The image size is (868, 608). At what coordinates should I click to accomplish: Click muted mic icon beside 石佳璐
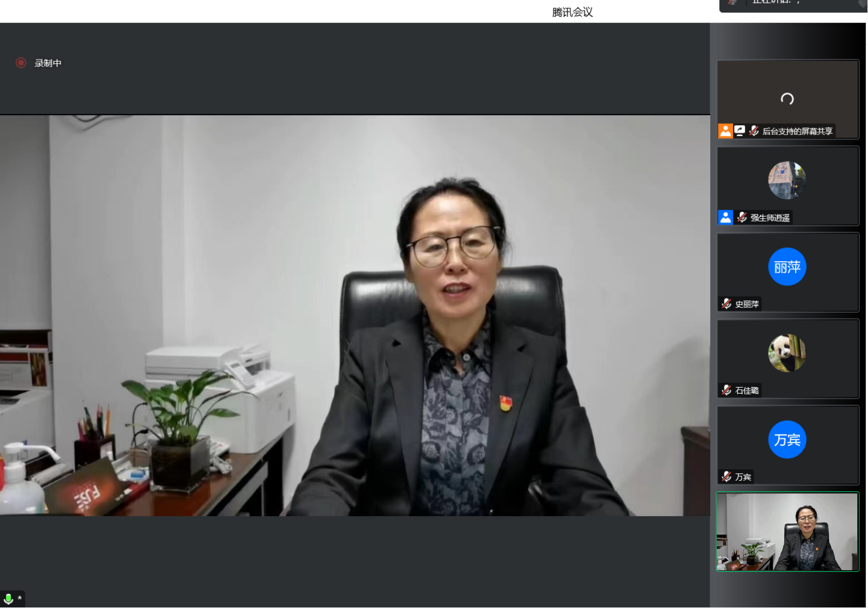(726, 390)
